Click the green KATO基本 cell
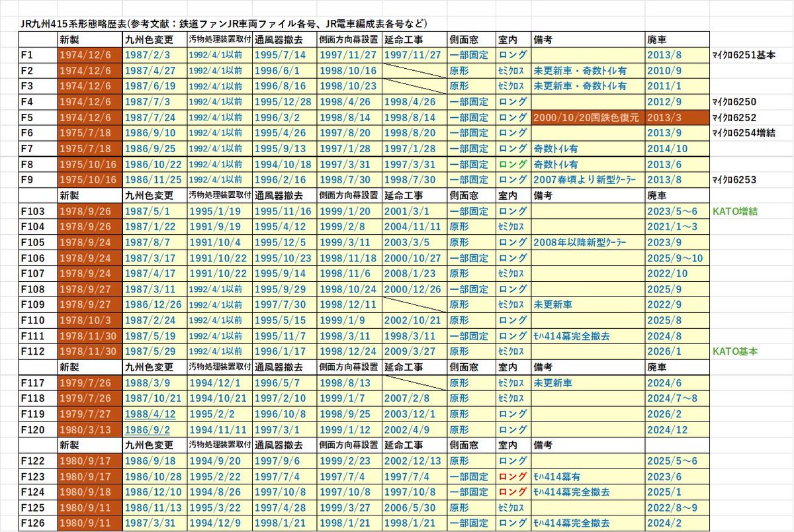The height and width of the screenshot is (532, 794). click(x=736, y=352)
